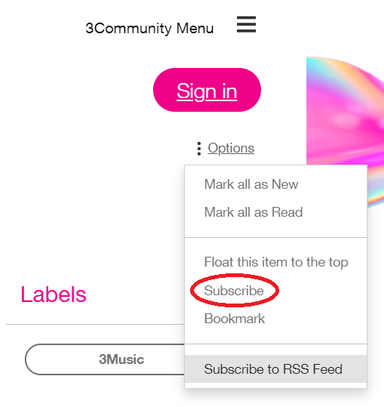Click empty white area below Sign in button
Screen dimensions: 384x407
click(x=207, y=125)
